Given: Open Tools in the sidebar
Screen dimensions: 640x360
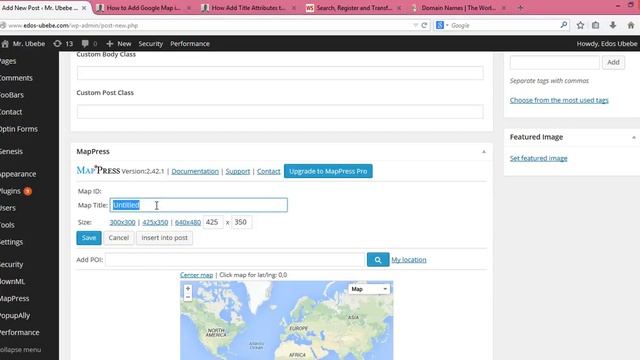Looking at the screenshot, I should coord(7,225).
